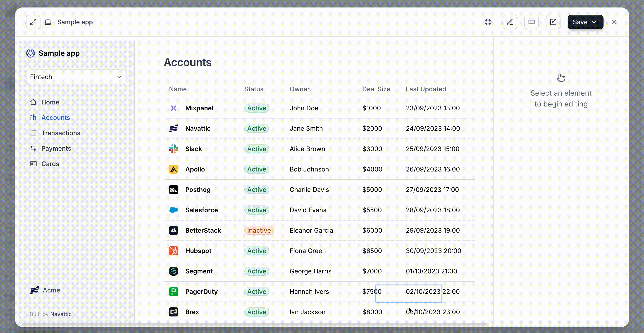The image size is (644, 333).
Task: Click the Navattic link in footer
Action: click(61, 314)
